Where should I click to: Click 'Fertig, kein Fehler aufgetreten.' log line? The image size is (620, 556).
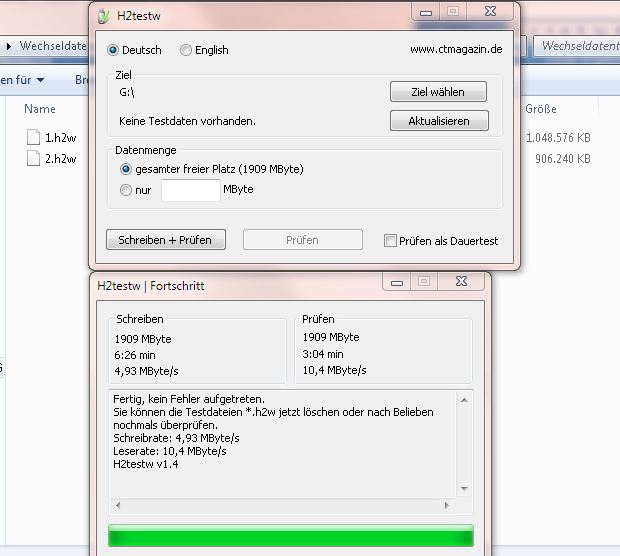(189, 399)
